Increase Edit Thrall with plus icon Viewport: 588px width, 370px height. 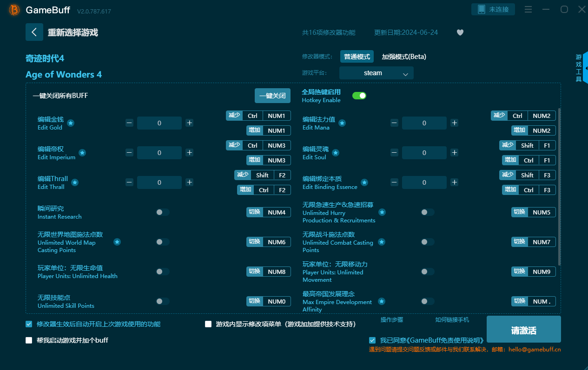(190, 182)
